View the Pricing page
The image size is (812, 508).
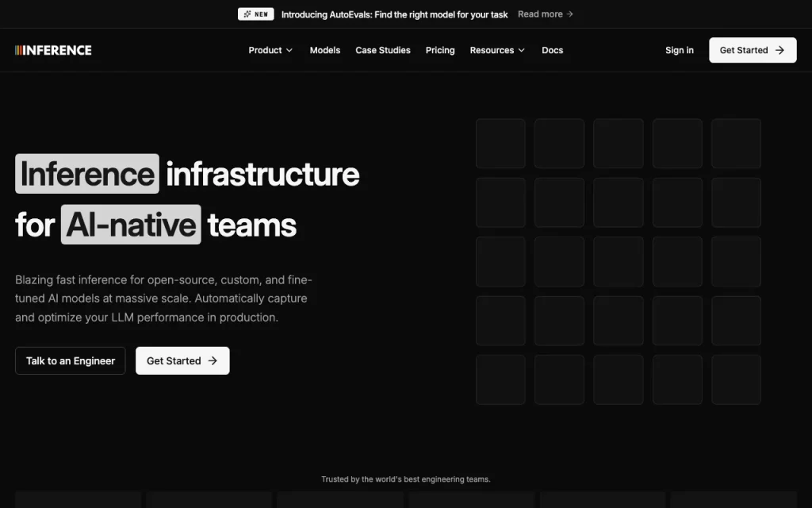(x=440, y=50)
